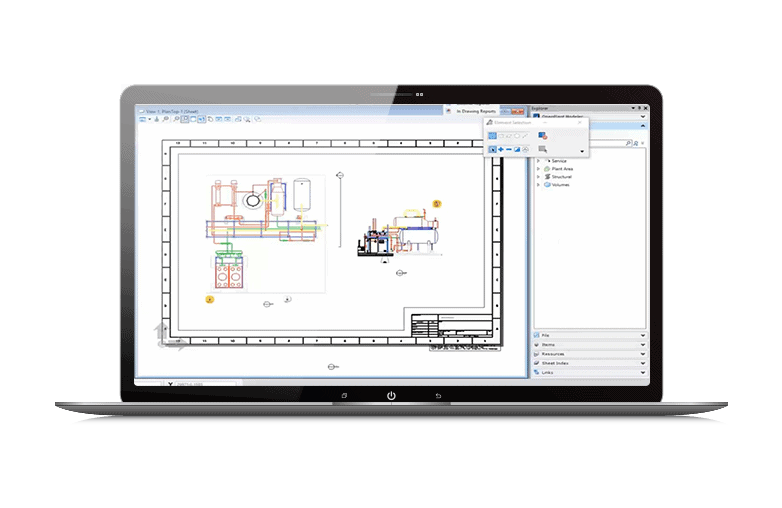Expand the Structural tree node
The image size is (782, 508).
click(x=538, y=177)
